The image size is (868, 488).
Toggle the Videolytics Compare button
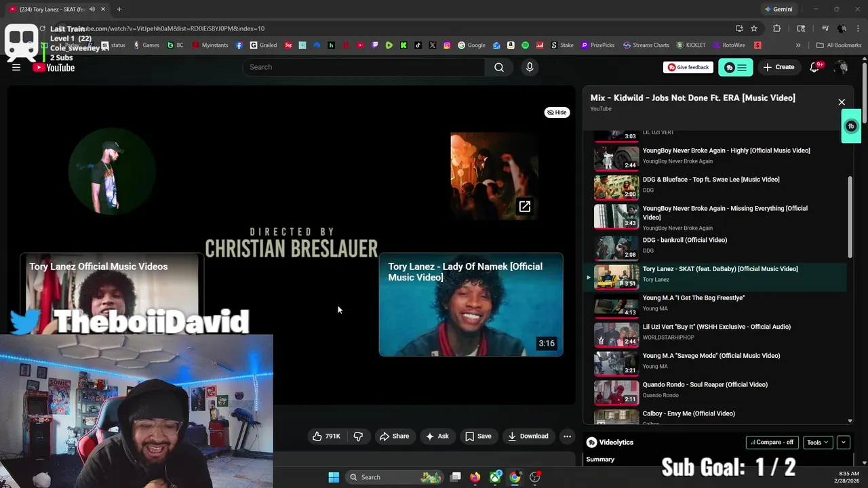(772, 442)
